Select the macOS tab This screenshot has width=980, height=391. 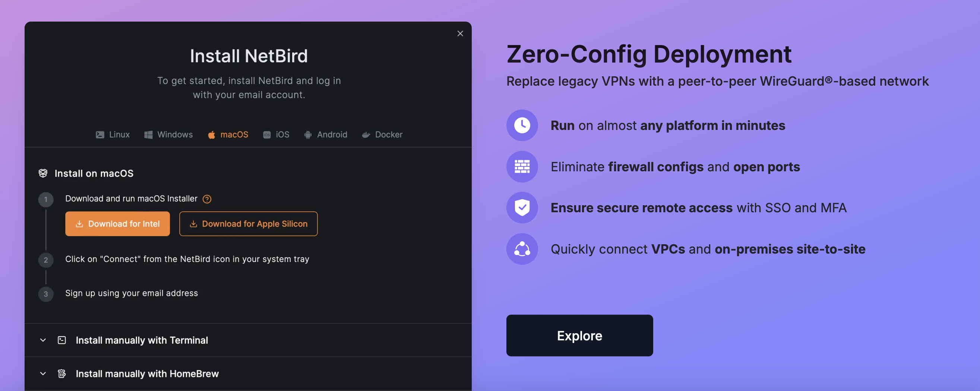tap(228, 135)
